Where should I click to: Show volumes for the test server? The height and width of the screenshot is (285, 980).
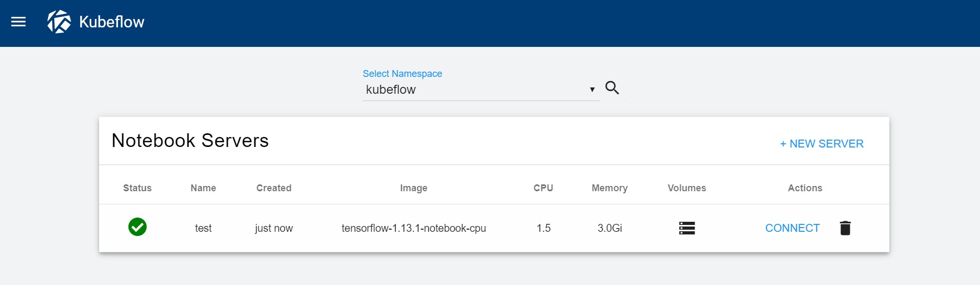pyautogui.click(x=687, y=228)
